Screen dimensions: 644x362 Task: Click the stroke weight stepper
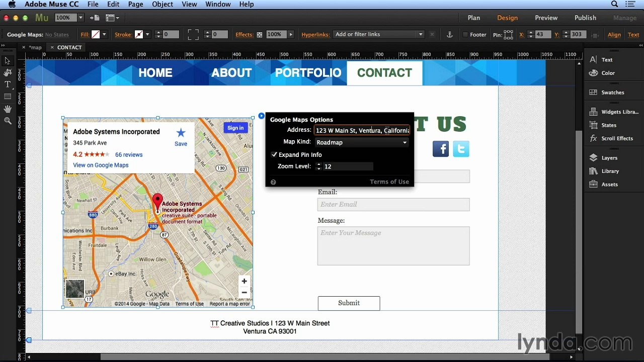pos(158,35)
